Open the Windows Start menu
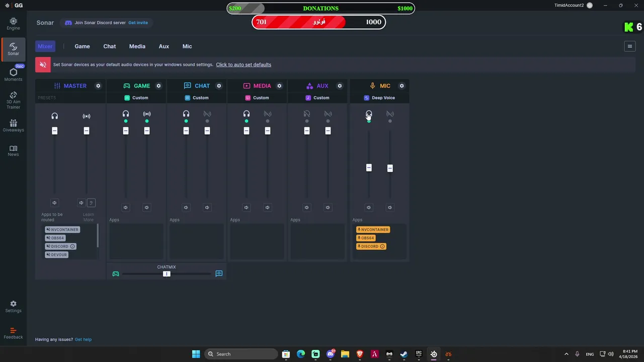This screenshot has width=644, height=362. pos(196,354)
